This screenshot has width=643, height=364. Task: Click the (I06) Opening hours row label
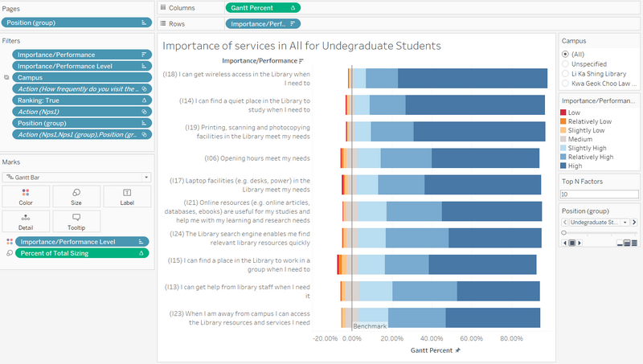click(257, 158)
